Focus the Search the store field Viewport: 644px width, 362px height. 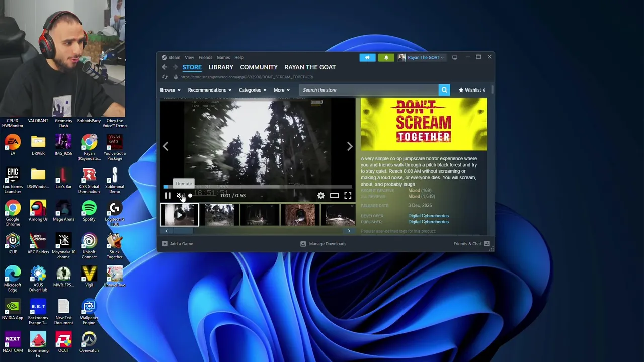point(369,90)
